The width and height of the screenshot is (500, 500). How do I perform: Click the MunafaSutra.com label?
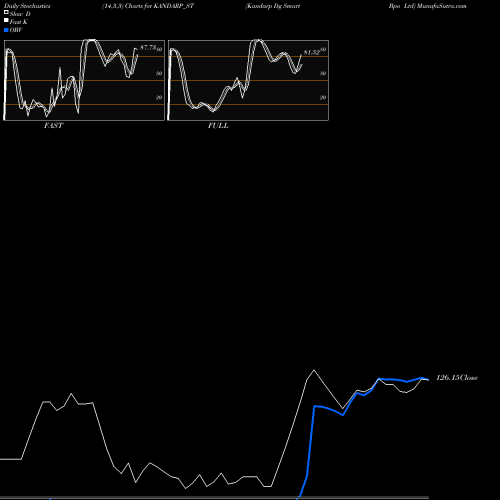pyautogui.click(x=441, y=6)
